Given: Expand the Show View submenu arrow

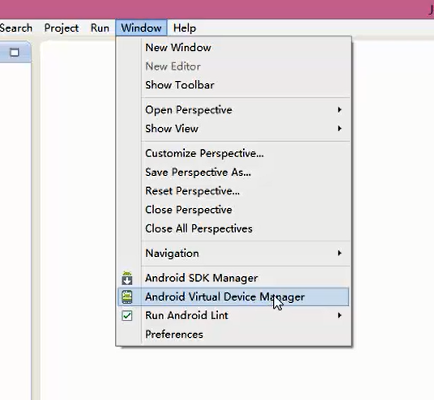Looking at the screenshot, I should click(339, 128).
